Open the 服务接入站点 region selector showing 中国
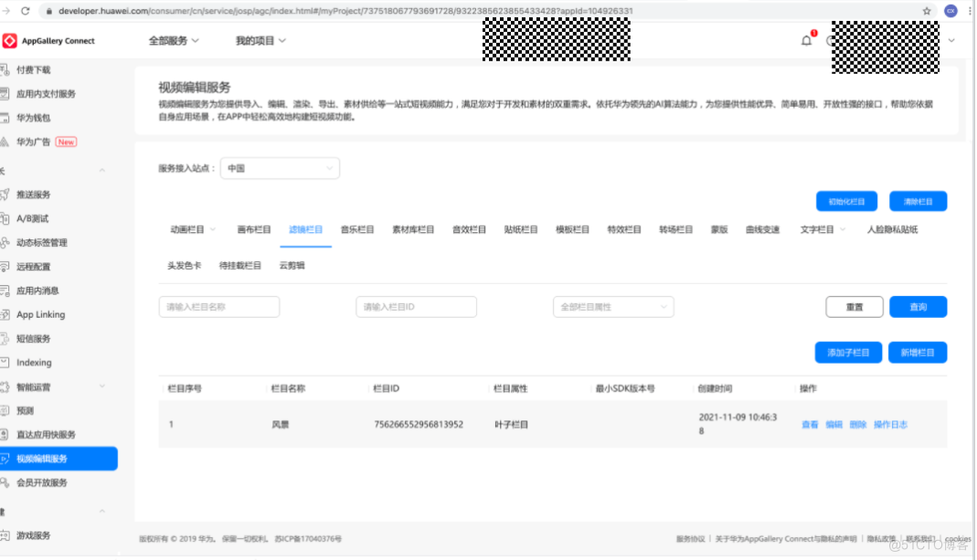977x560 pixels. point(280,168)
